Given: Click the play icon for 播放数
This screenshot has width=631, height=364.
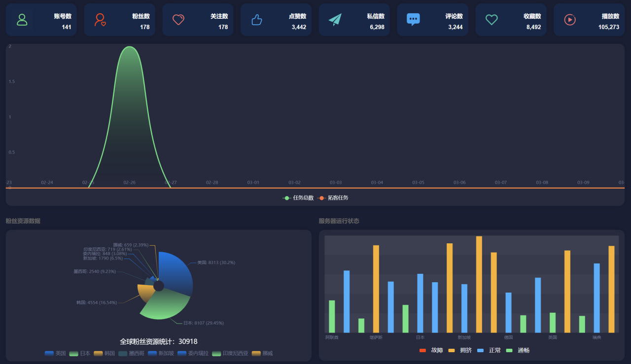Looking at the screenshot, I should click(x=570, y=20).
